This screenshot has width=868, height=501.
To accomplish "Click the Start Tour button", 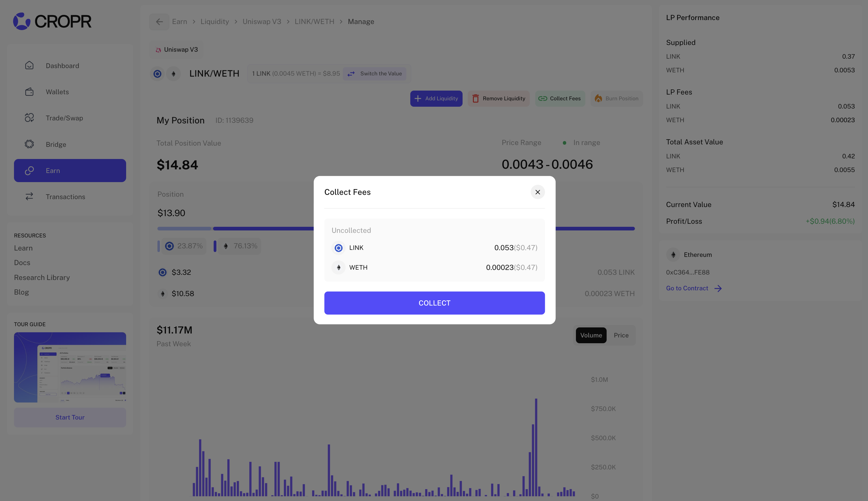I will click(70, 417).
